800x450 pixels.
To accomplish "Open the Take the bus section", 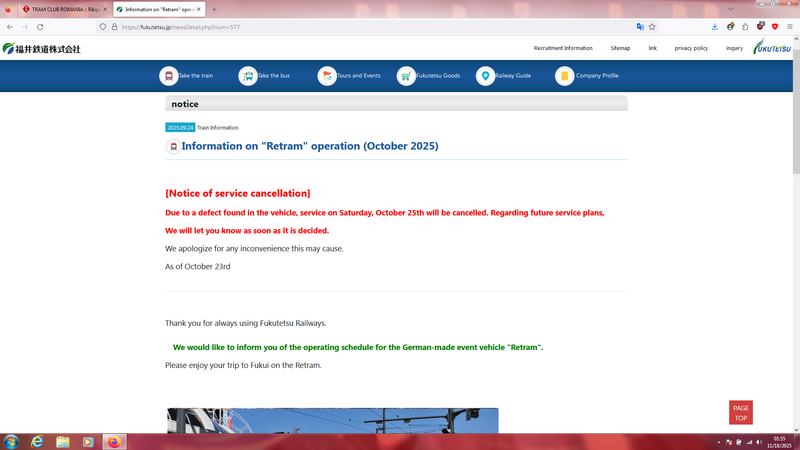I will [x=248, y=76].
